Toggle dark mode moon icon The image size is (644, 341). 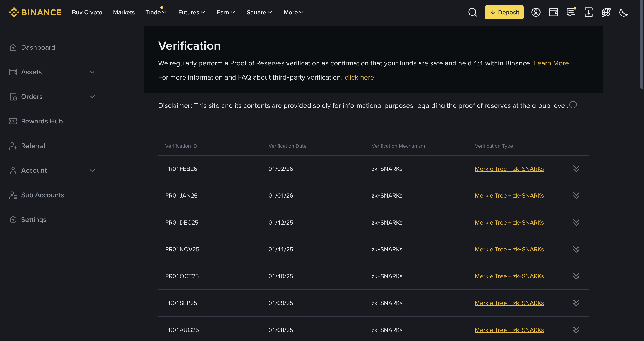point(624,12)
